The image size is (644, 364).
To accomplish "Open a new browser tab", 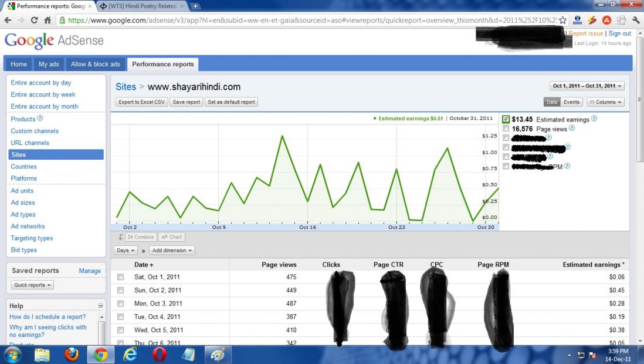I will 195,6.
